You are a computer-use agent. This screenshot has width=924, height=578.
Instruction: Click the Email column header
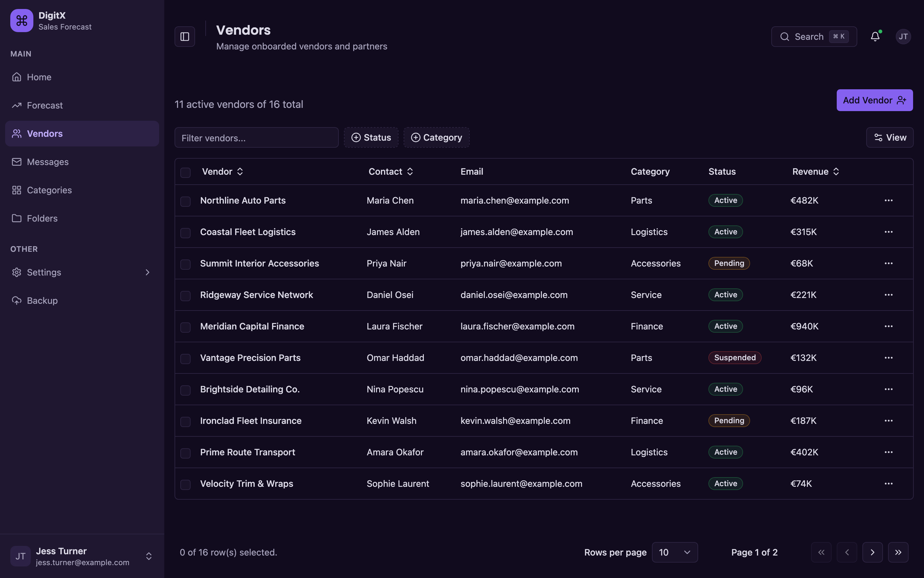pos(472,172)
